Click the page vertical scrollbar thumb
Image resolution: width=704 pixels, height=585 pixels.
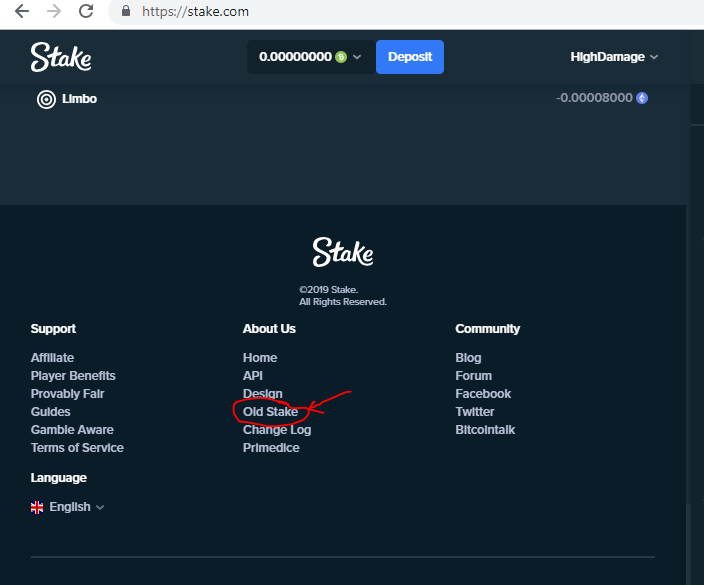point(688,544)
